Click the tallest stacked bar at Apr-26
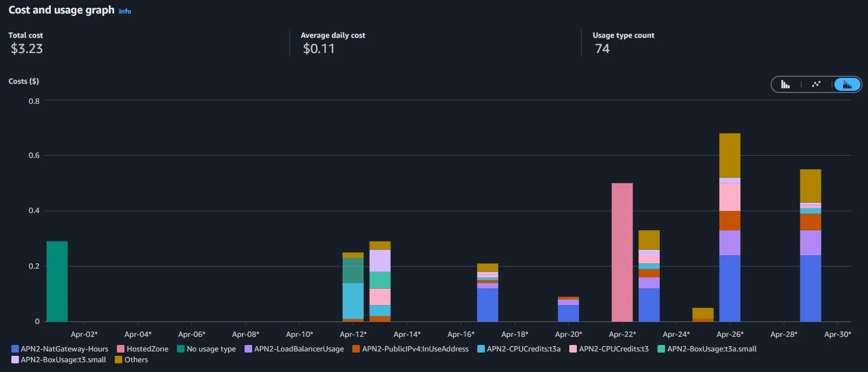Image resolution: width=868 pixels, height=372 pixels. pyautogui.click(x=729, y=227)
